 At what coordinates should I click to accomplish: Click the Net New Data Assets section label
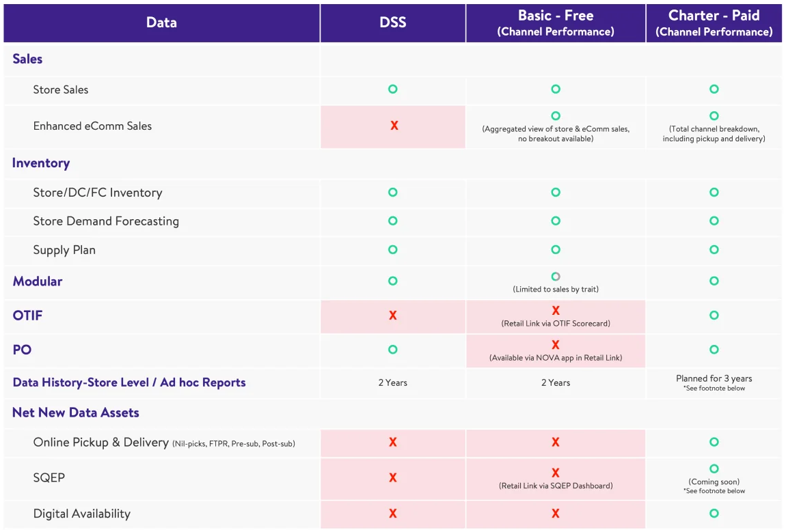pos(76,412)
